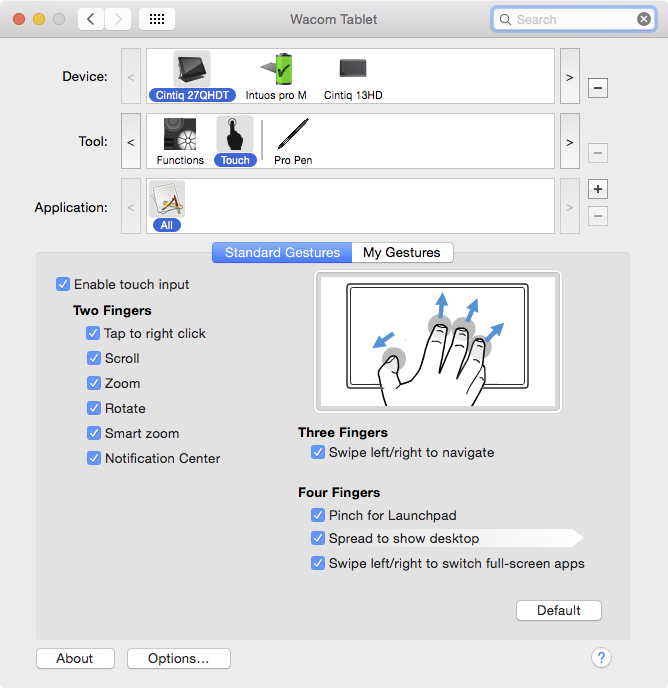Click the magnifying glass search icon

click(505, 20)
